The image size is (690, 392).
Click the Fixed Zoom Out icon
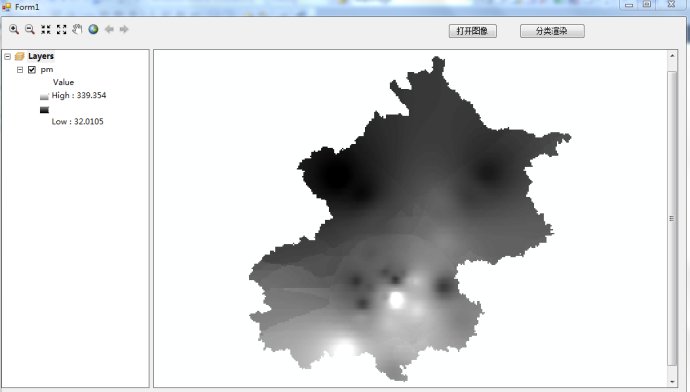point(62,29)
